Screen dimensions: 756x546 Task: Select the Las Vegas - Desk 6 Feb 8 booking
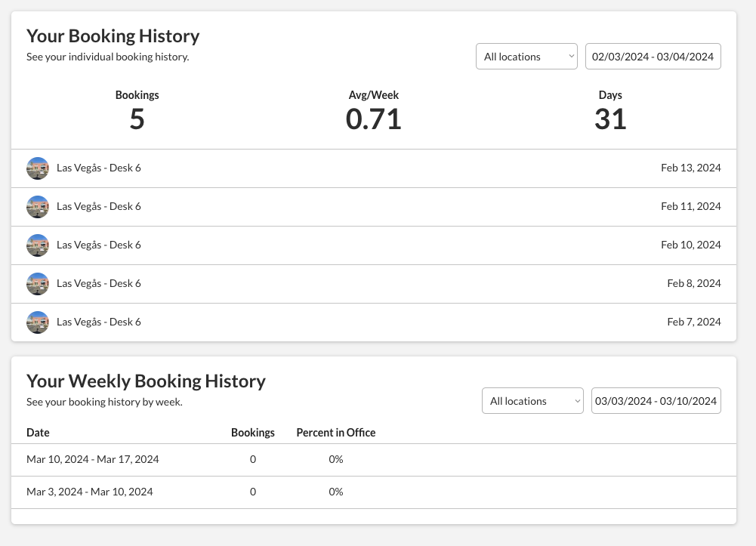[99, 283]
